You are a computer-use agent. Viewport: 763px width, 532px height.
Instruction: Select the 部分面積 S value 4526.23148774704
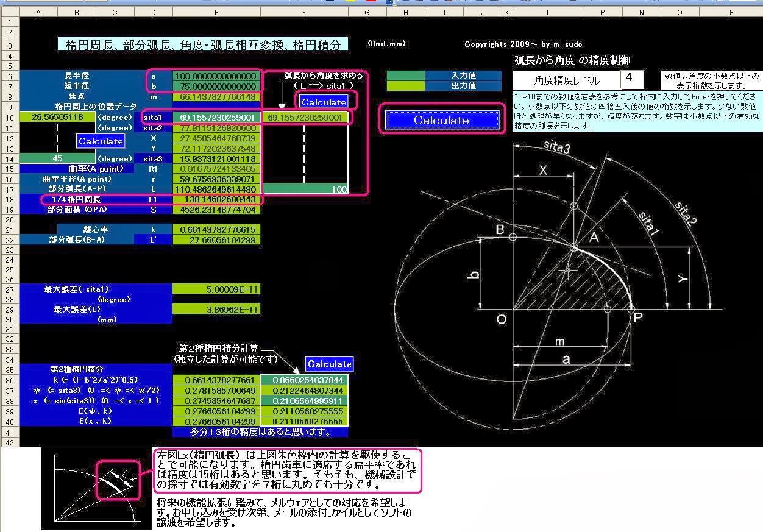pyautogui.click(x=216, y=210)
